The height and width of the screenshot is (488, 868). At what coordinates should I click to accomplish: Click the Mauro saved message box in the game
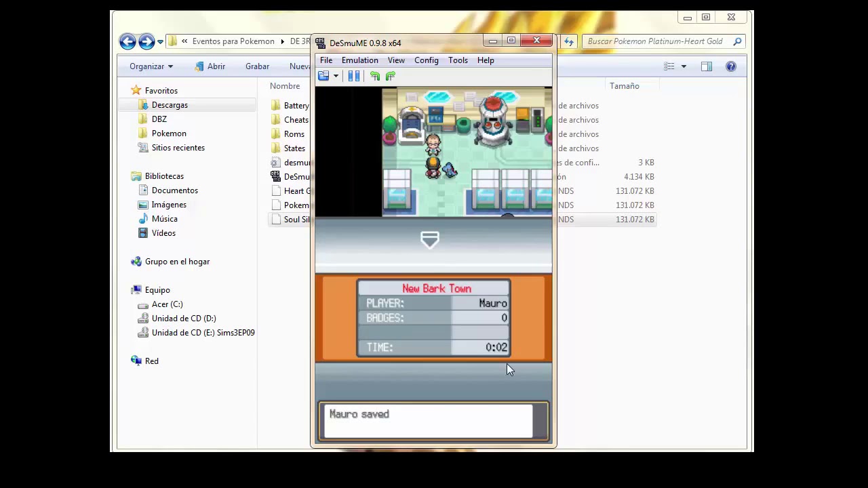click(x=433, y=421)
